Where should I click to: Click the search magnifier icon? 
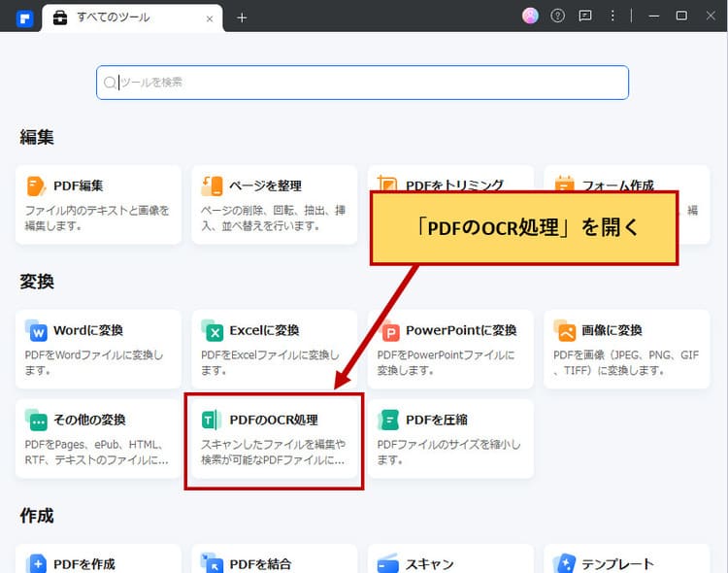click(110, 83)
